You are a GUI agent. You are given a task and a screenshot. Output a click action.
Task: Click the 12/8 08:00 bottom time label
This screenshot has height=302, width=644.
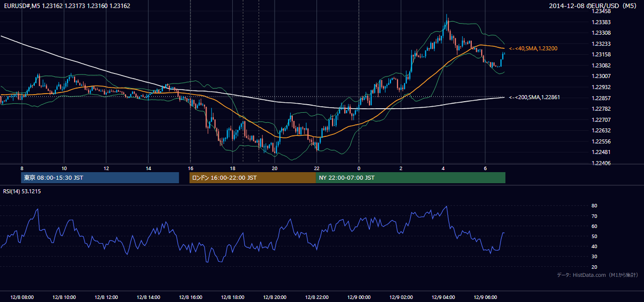click(22, 297)
